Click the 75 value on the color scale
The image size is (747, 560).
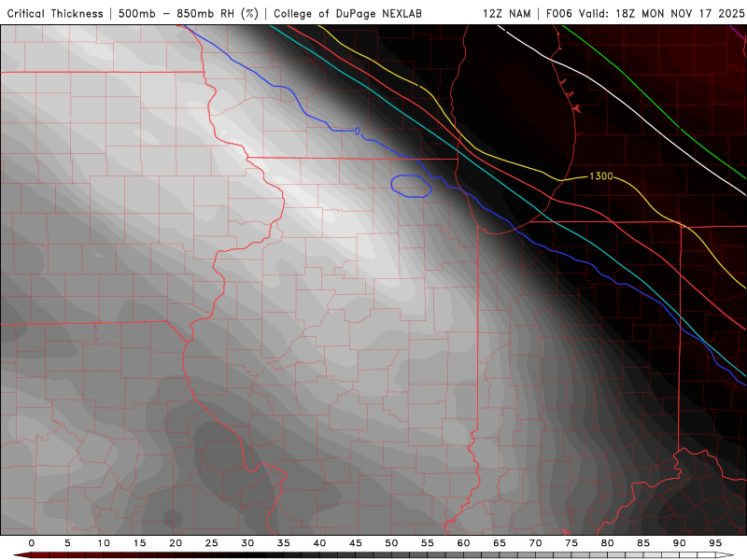[x=571, y=543]
